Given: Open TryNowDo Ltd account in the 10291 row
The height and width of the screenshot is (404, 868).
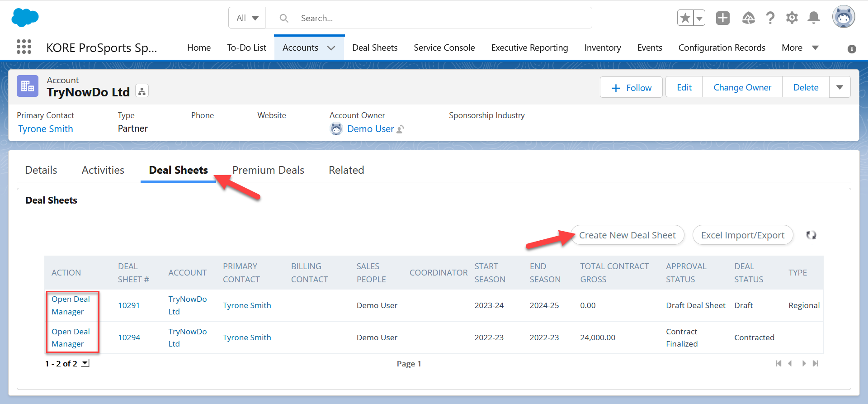Looking at the screenshot, I should click(x=188, y=305).
